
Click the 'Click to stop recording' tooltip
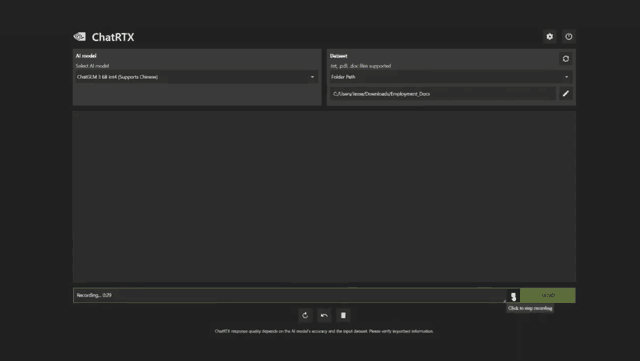pyautogui.click(x=530, y=308)
